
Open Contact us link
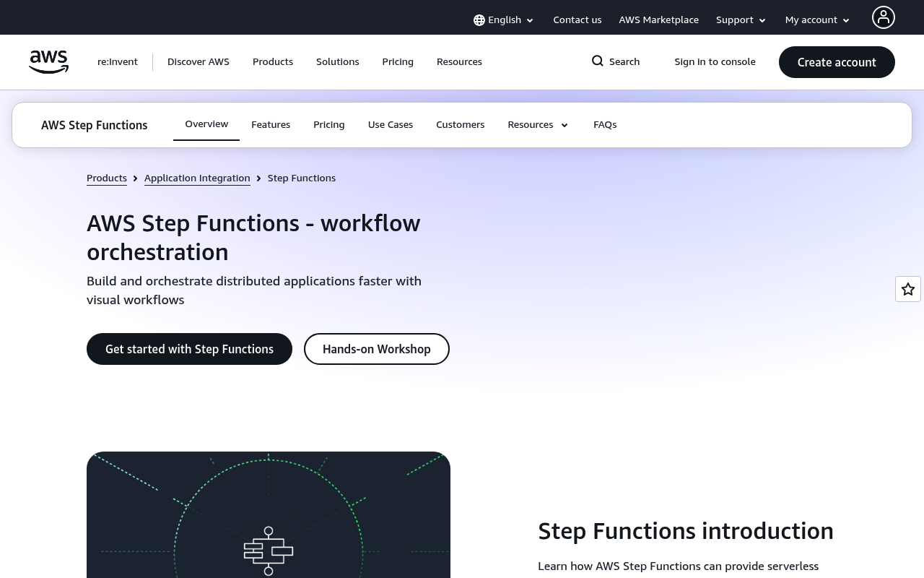coord(577,20)
